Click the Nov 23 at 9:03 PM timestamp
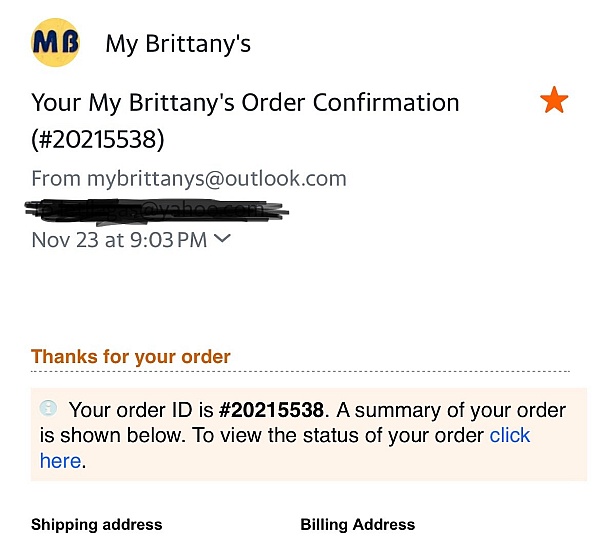The width and height of the screenshot is (600, 538). click(x=119, y=240)
